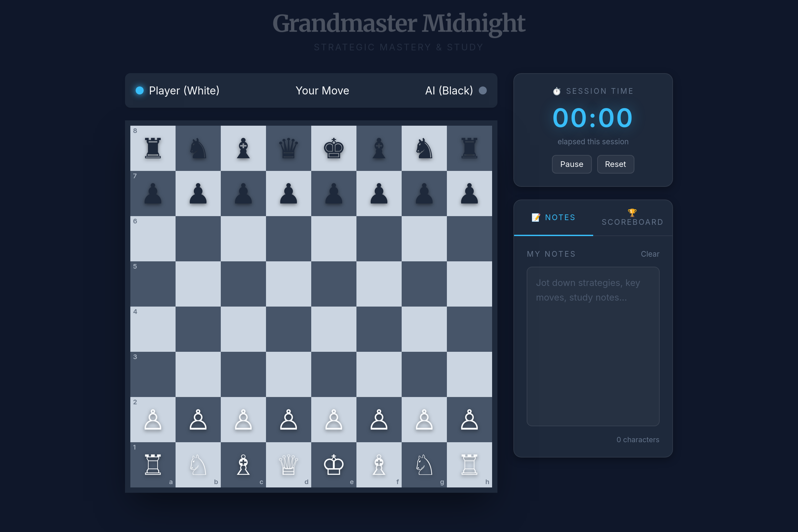Click the 0 characters counter

coord(638,440)
